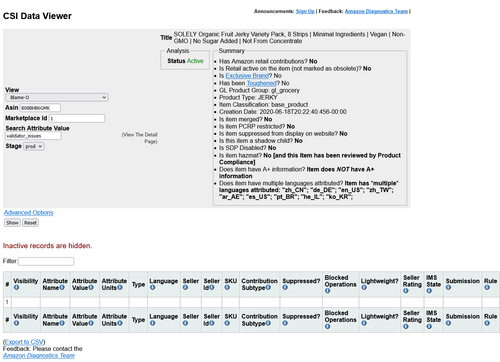Click the 'GL Product Group: gl_grocery' line

click(x=259, y=90)
